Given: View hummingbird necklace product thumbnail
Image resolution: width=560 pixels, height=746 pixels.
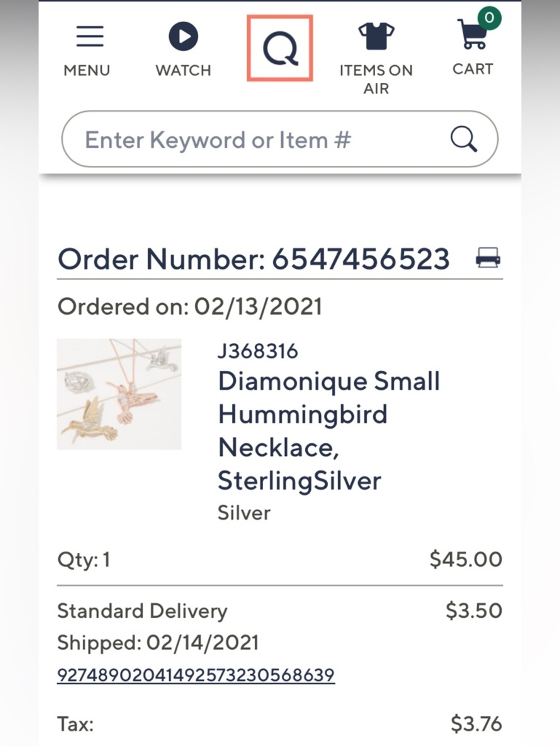Looking at the screenshot, I should pyautogui.click(x=119, y=394).
